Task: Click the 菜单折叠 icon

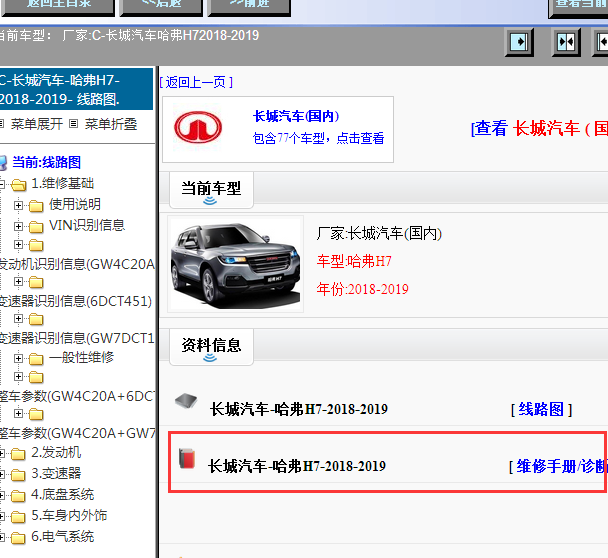Action: pos(73,124)
